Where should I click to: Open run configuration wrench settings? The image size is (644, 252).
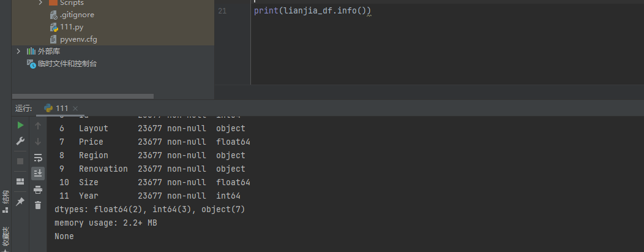[20, 142]
